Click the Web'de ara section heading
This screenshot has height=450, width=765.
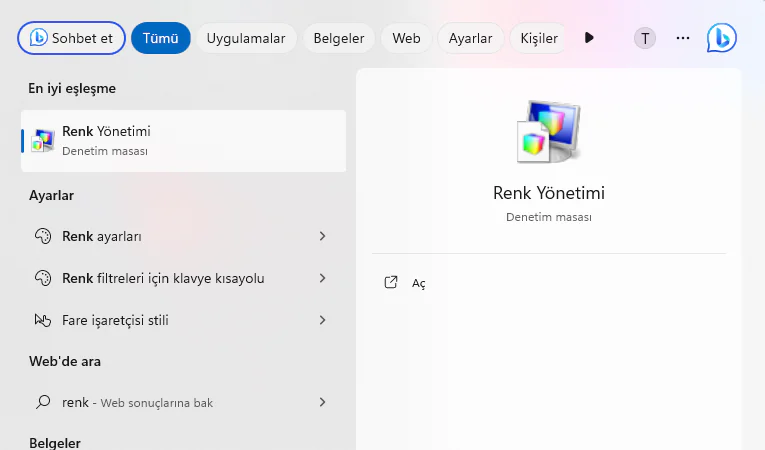pyautogui.click(x=65, y=361)
